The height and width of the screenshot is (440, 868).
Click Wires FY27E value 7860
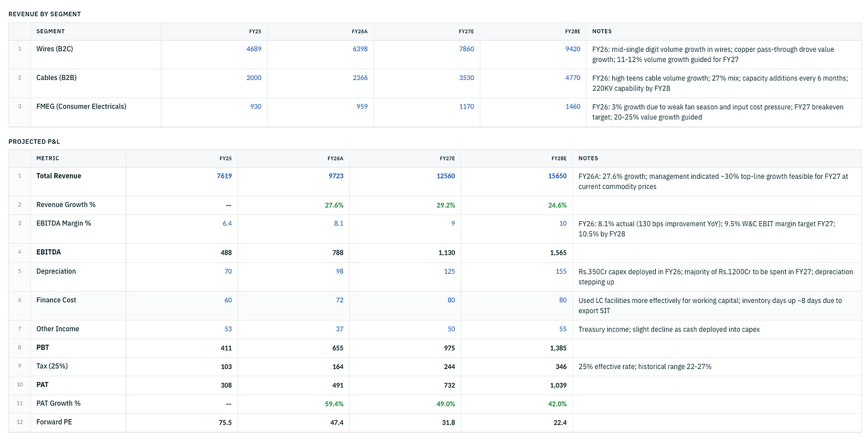click(x=467, y=49)
